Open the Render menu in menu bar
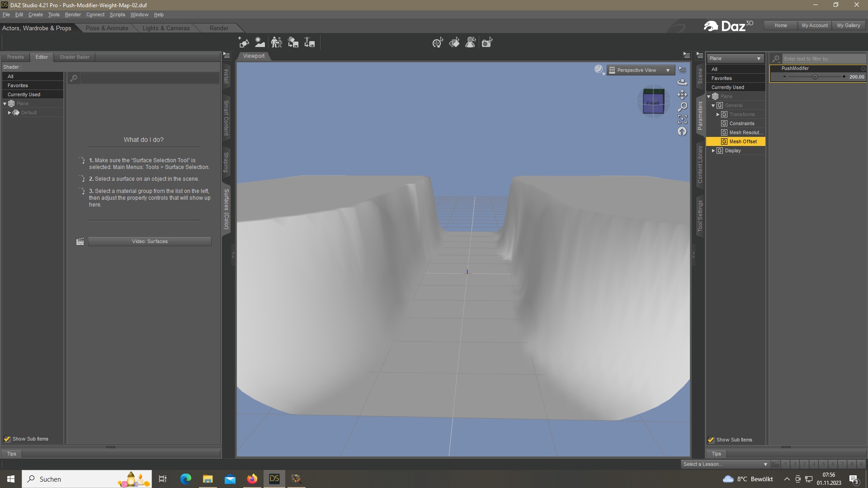The image size is (868, 488). click(72, 14)
